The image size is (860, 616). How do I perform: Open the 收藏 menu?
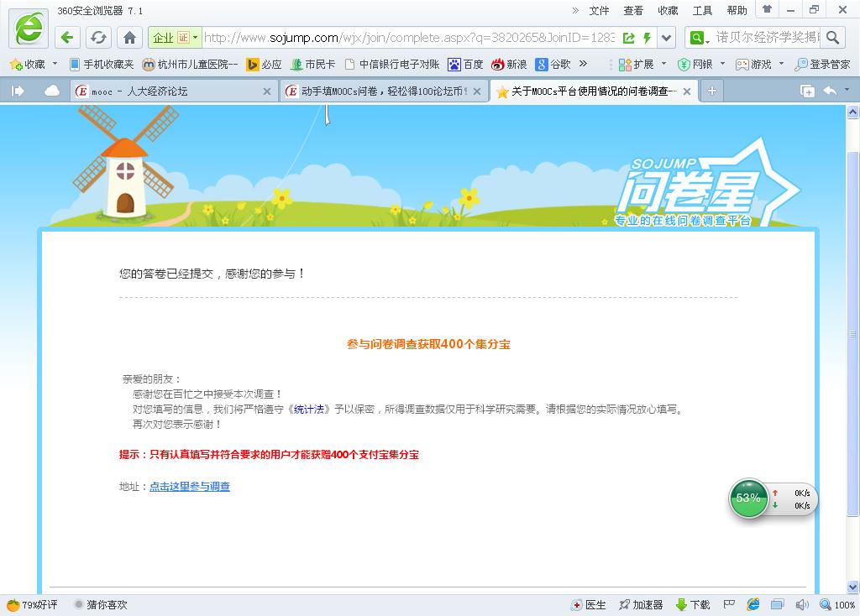(668, 10)
